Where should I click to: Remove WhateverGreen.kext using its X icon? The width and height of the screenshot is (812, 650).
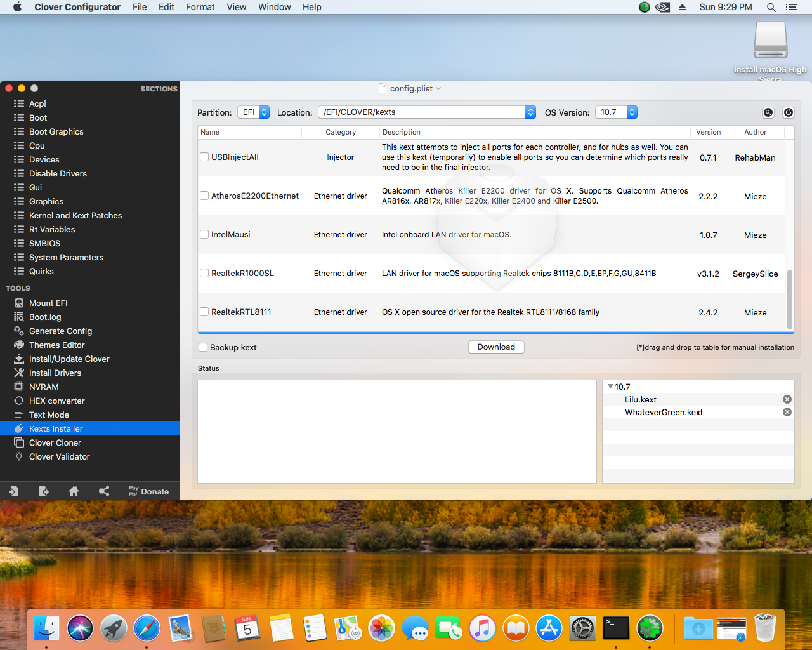pyautogui.click(x=787, y=412)
